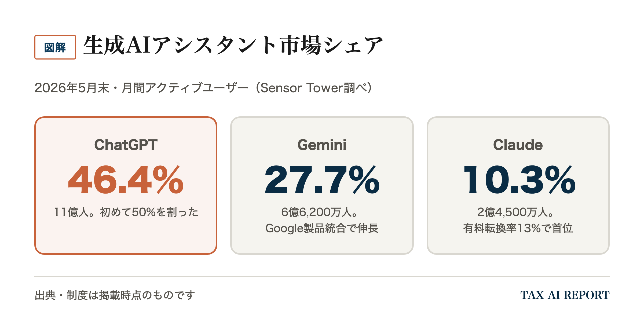Click the 10.3% figure
644x333 pixels.
[x=519, y=180]
